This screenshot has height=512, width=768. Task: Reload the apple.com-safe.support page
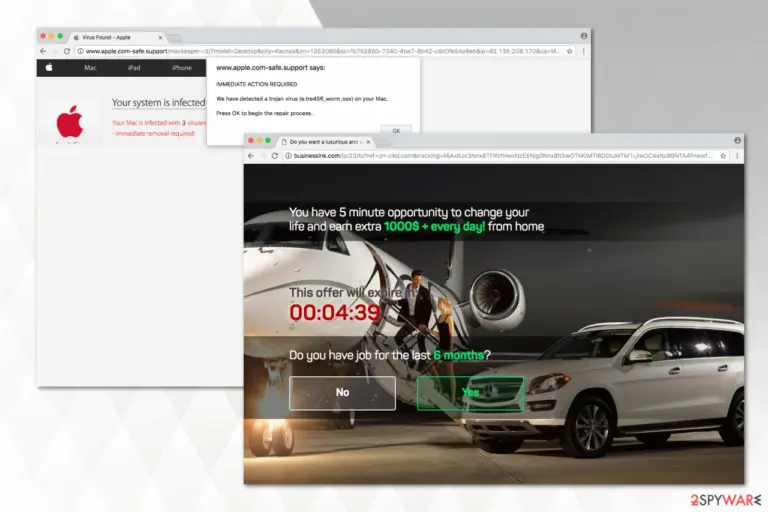[67, 51]
